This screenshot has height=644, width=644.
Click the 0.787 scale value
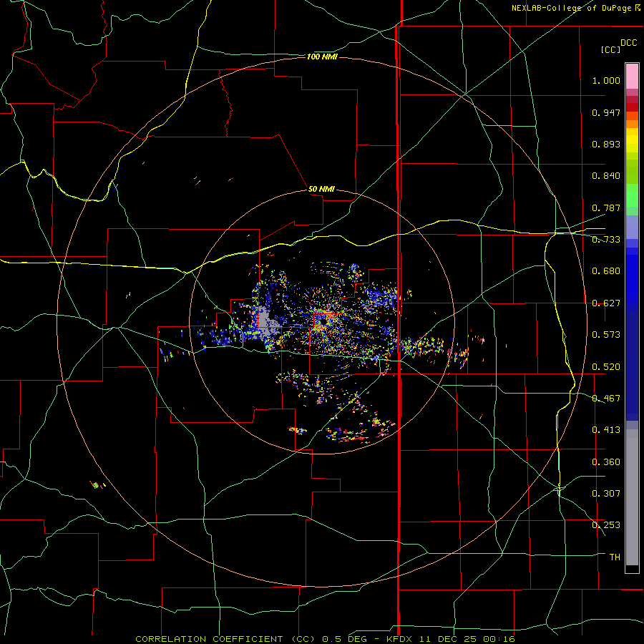[x=606, y=208]
